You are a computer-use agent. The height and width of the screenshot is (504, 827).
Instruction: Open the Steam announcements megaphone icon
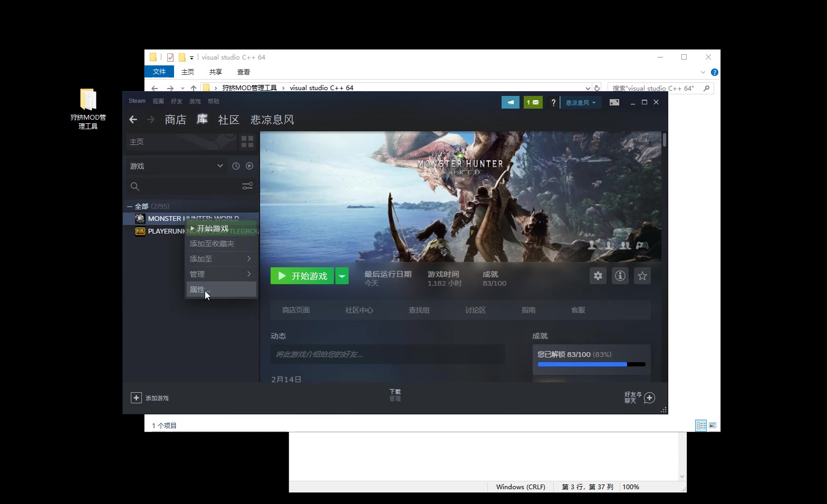pyautogui.click(x=510, y=102)
